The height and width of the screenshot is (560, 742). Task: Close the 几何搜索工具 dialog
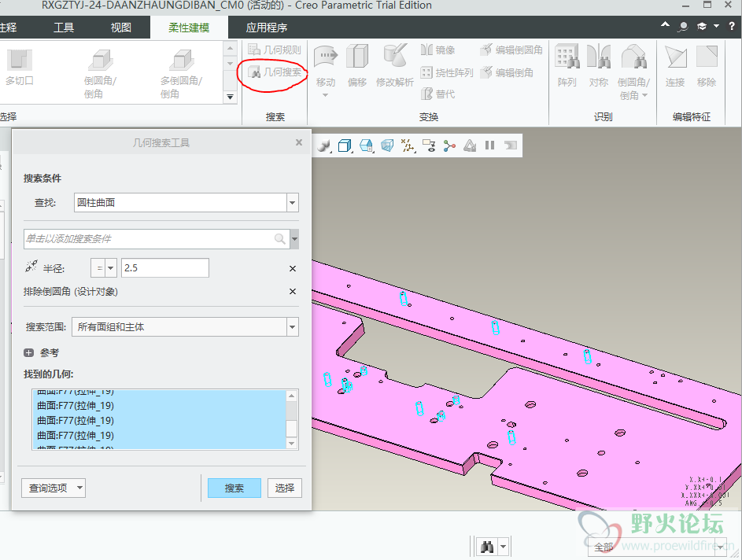click(x=298, y=142)
